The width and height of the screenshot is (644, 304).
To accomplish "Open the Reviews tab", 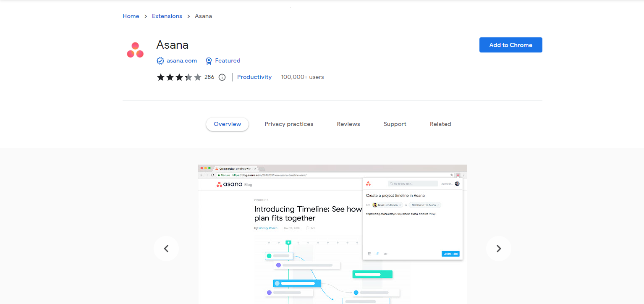I will (x=348, y=124).
